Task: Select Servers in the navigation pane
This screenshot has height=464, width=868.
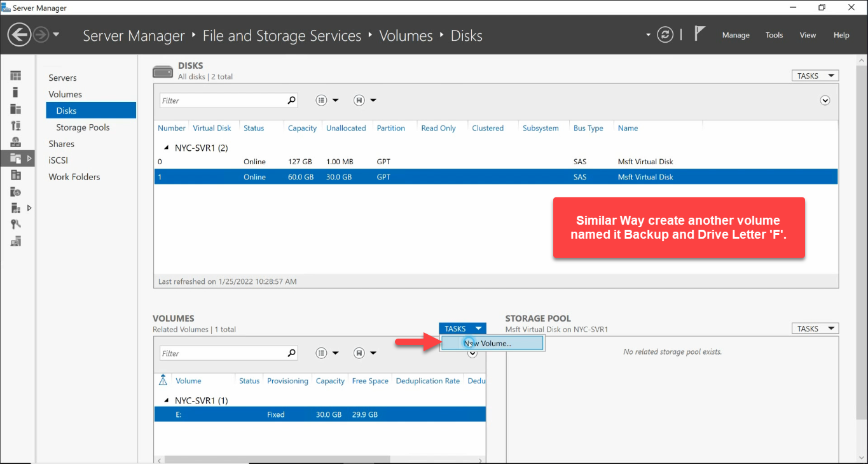Action: pyautogui.click(x=62, y=78)
